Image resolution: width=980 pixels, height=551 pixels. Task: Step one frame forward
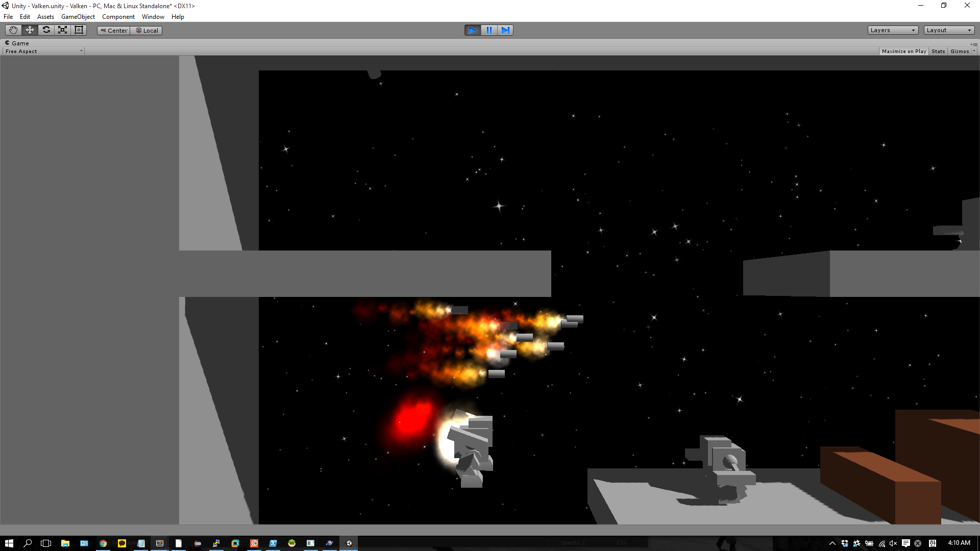(505, 30)
